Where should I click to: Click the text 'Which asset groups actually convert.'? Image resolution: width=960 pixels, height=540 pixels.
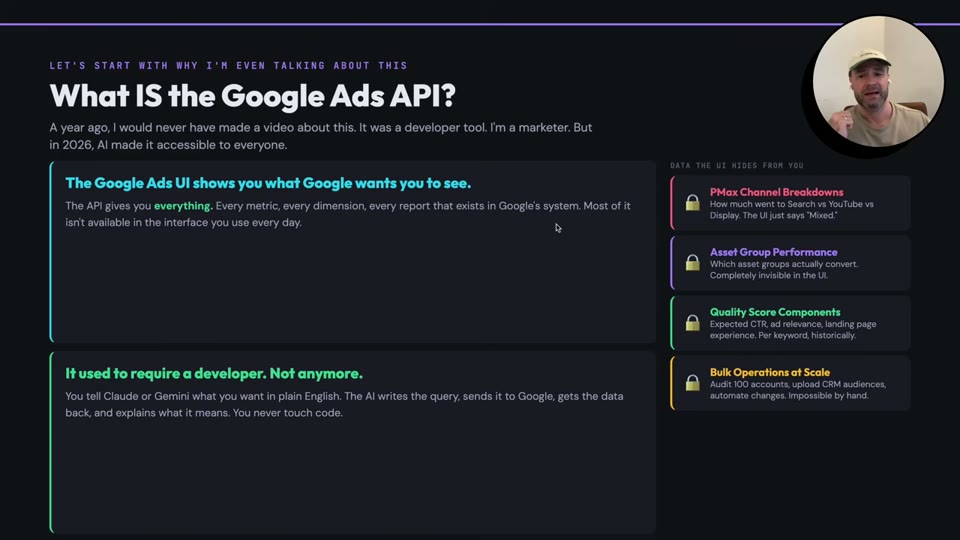click(784, 264)
